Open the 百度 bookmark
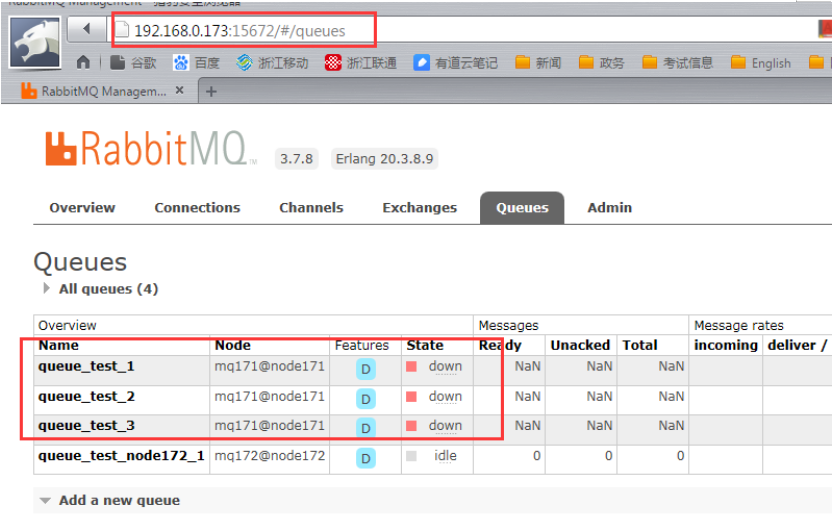This screenshot has height=517, width=839. (196, 63)
